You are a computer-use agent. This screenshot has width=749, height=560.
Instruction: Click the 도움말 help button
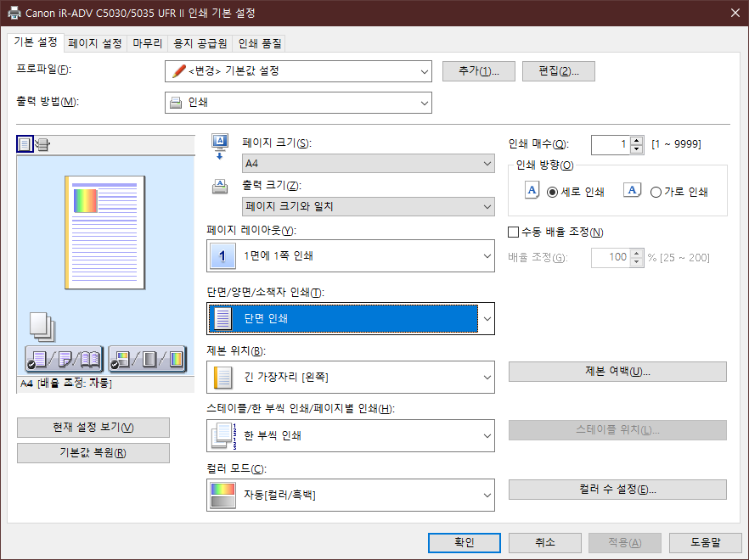[x=705, y=542]
